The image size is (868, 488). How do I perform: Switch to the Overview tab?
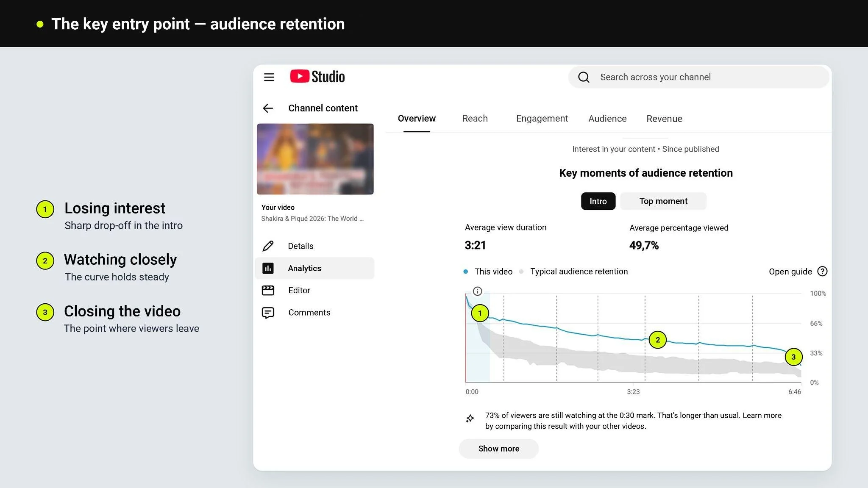(x=417, y=119)
